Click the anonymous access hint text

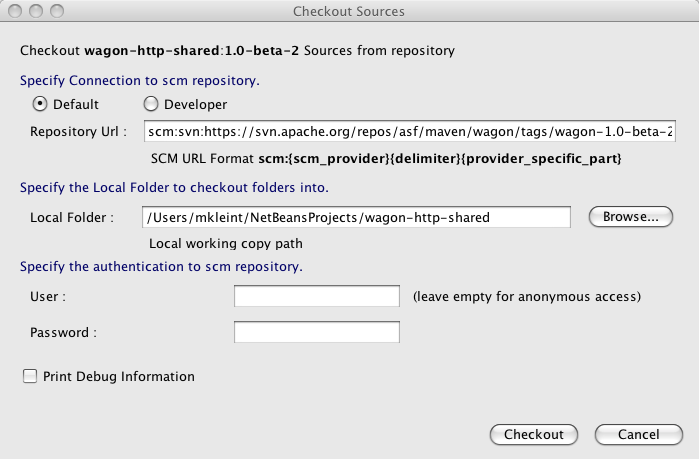pyautogui.click(x=526, y=297)
